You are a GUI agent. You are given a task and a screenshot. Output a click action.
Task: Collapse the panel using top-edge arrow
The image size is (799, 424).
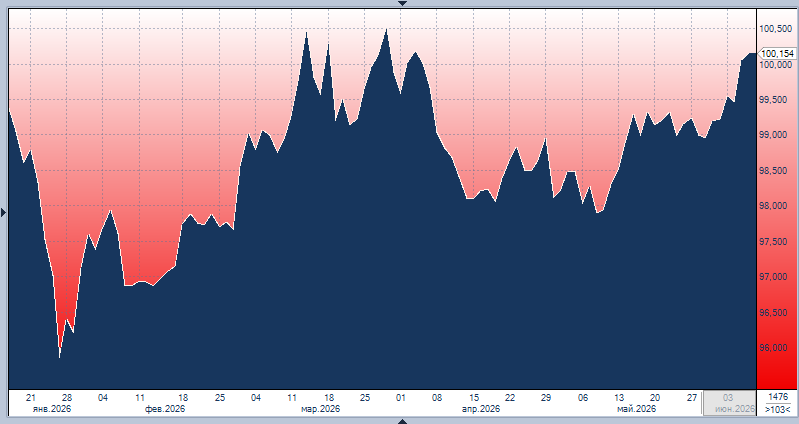point(402,4)
